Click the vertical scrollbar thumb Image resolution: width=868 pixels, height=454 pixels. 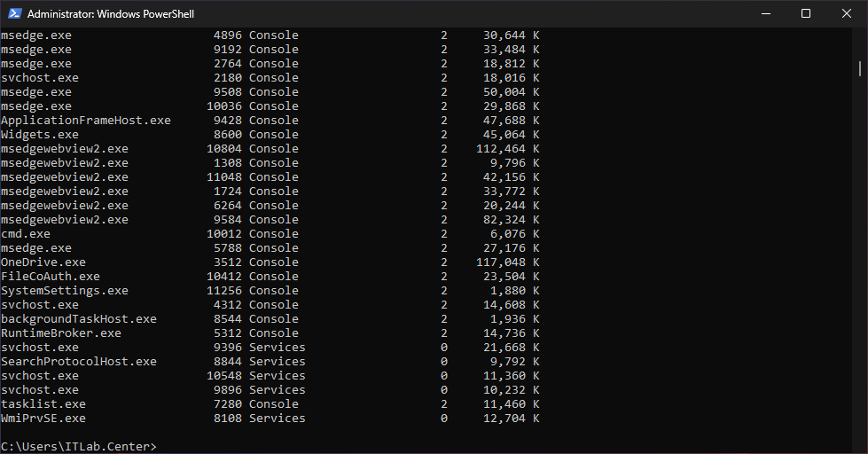point(859,68)
